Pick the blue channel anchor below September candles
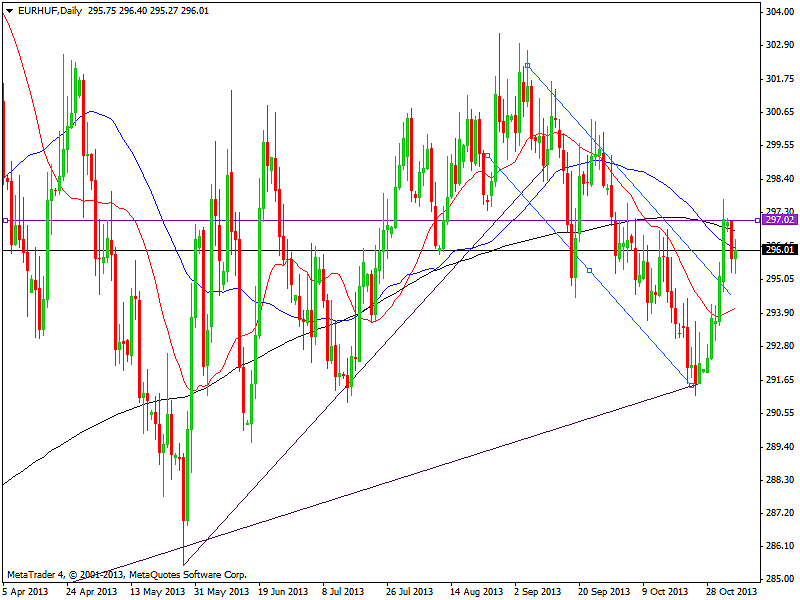Viewport: 800px width, 600px height. coord(589,270)
